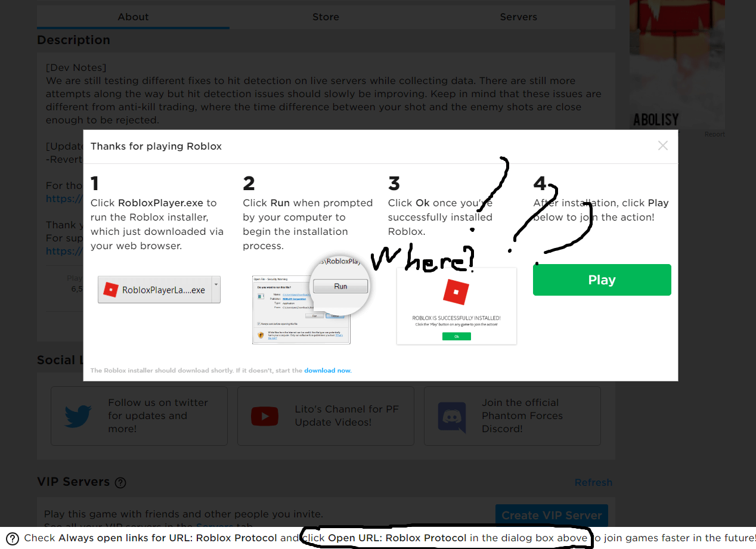Click the Create VIP Server button

point(551,515)
